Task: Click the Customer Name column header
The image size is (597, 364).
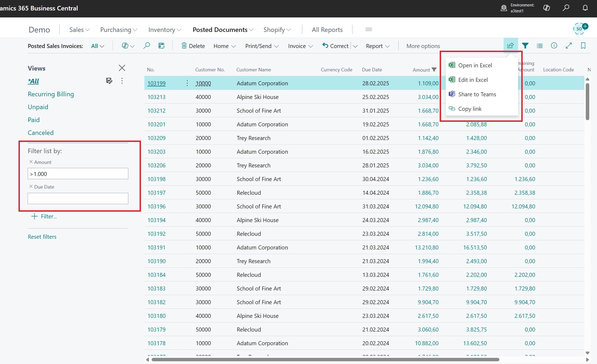Action: (x=253, y=69)
